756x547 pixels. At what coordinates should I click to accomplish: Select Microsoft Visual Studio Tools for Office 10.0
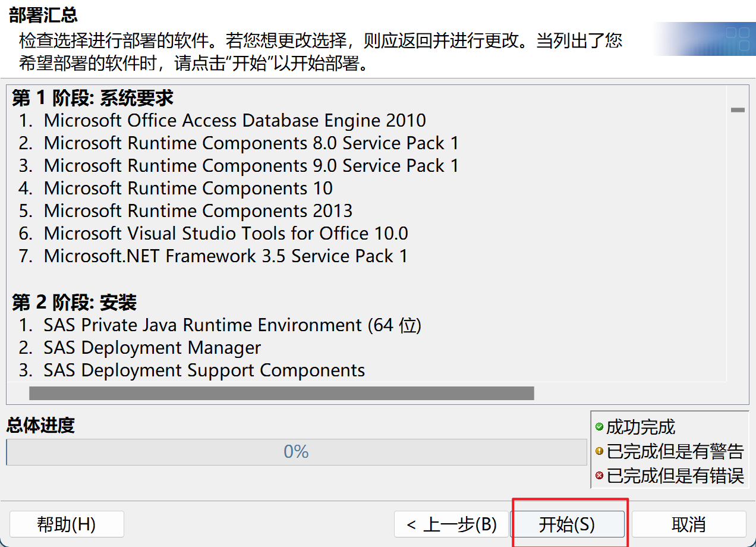tap(213, 234)
